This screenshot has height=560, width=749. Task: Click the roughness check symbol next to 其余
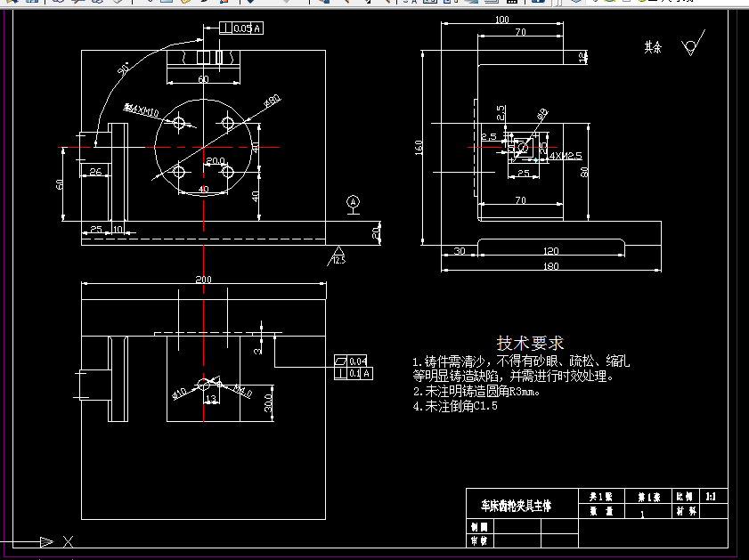pyautogui.click(x=693, y=43)
